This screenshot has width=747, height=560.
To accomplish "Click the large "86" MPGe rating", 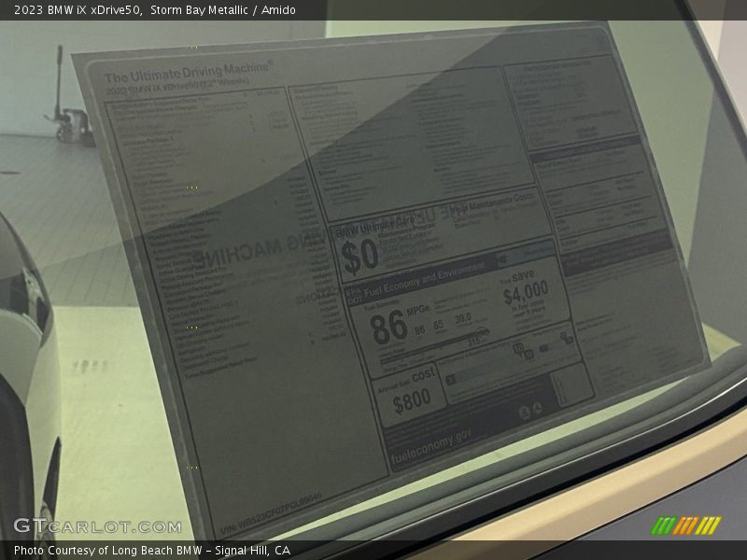I will (x=388, y=328).
